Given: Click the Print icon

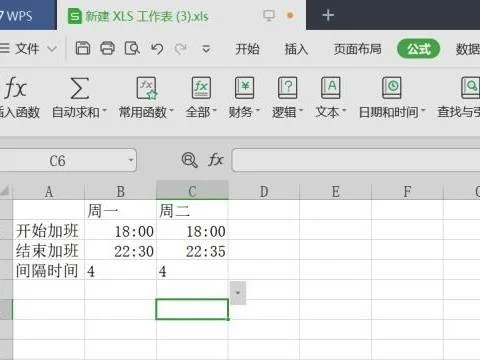Looking at the screenshot, I should (x=107, y=49).
